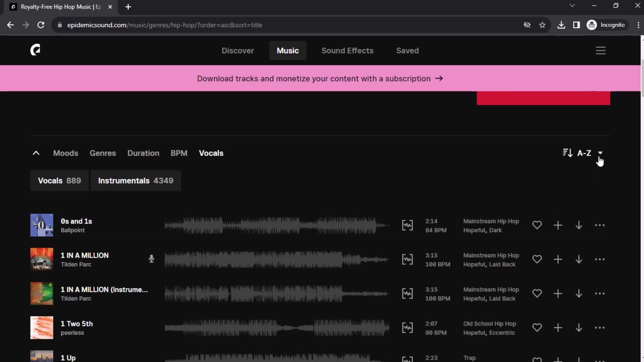Add vocal 1 IN A MILLION to playlist

(558, 259)
